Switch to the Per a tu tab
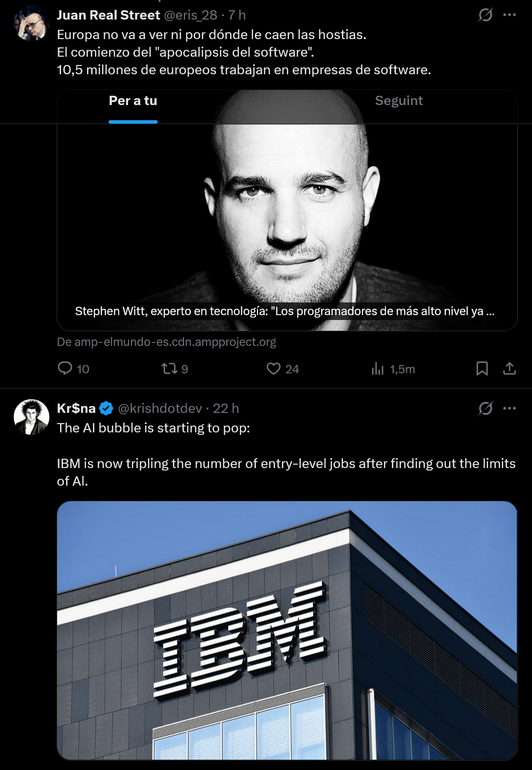Image resolution: width=532 pixels, height=770 pixels. coord(133,101)
